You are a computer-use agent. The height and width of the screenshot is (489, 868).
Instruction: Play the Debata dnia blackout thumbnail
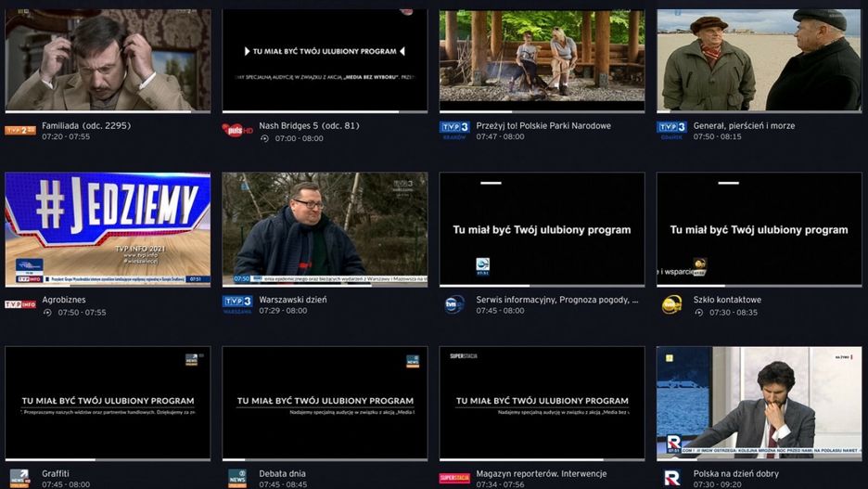pos(325,403)
